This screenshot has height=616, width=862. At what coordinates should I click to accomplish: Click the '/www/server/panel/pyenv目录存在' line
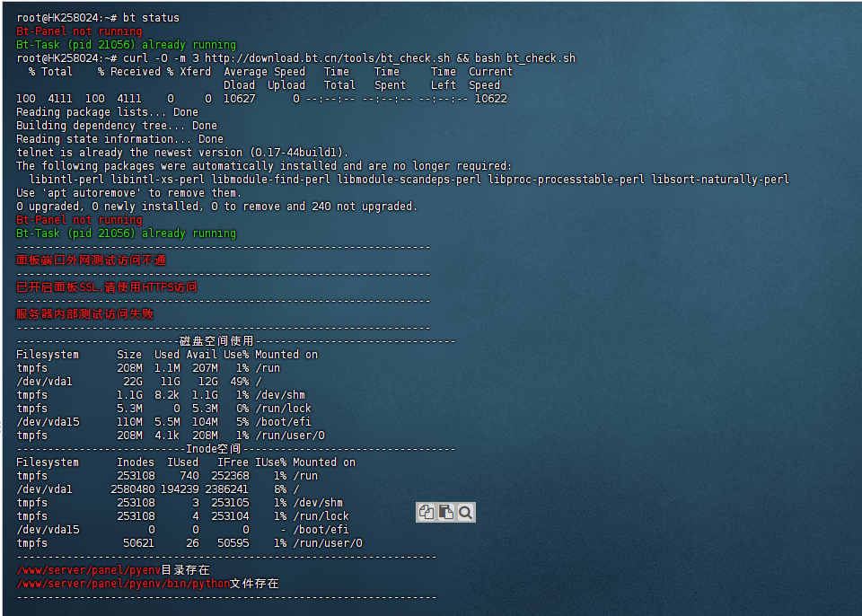tap(113, 570)
